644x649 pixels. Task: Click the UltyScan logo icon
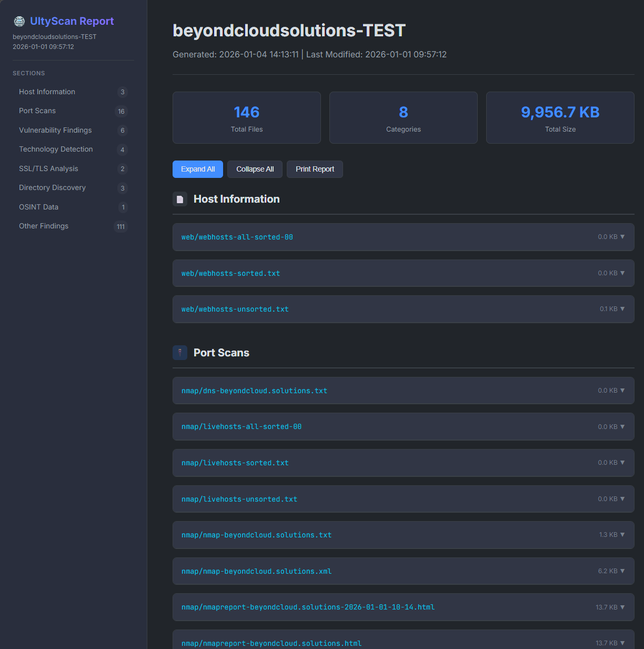coord(19,21)
